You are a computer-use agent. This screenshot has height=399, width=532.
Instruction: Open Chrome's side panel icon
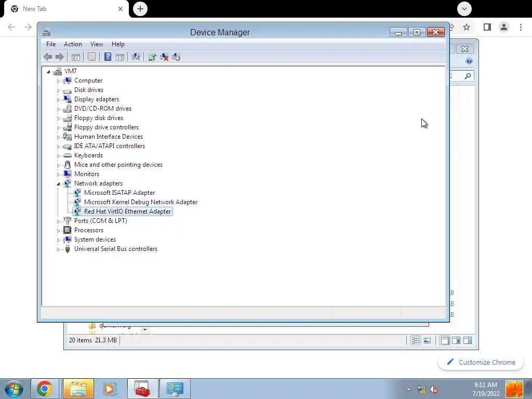click(487, 27)
